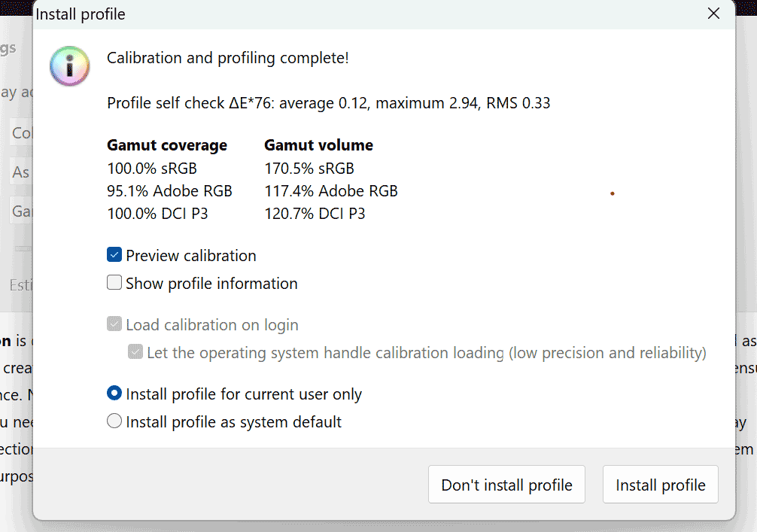The image size is (757, 532).
Task: Click the colorful information icon
Action: (69, 66)
